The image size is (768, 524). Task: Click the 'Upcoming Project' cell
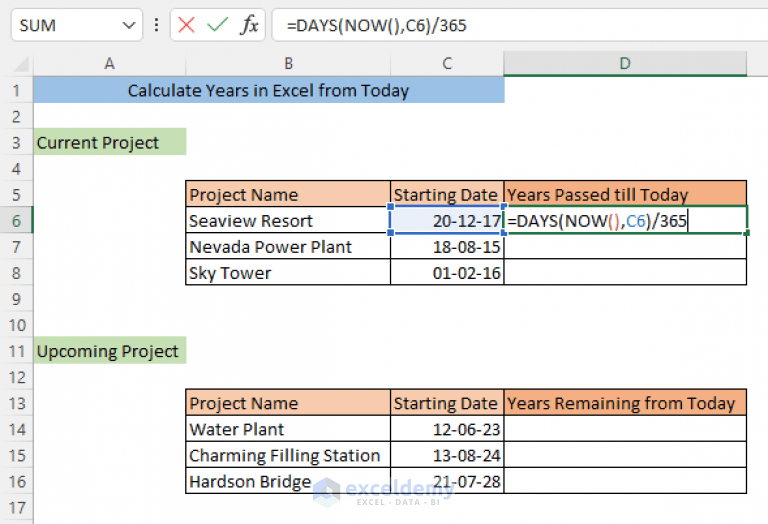coord(110,351)
